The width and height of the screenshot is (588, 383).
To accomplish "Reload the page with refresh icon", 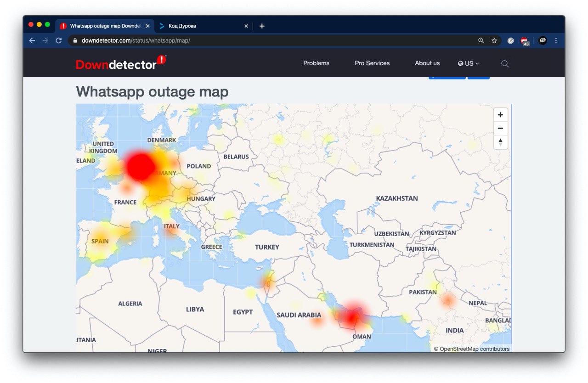I will pos(58,40).
